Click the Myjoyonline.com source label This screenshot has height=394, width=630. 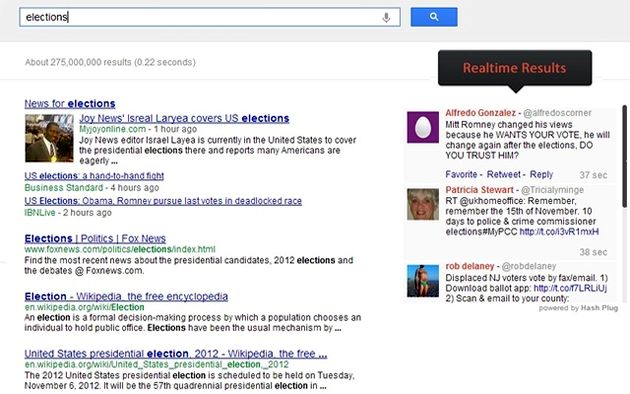(112, 129)
